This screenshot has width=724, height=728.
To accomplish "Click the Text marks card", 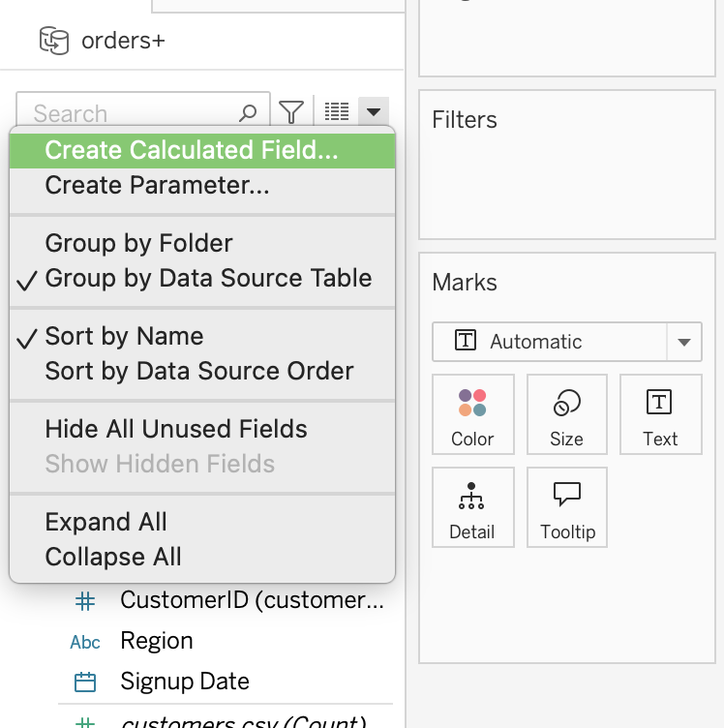I will [660, 415].
